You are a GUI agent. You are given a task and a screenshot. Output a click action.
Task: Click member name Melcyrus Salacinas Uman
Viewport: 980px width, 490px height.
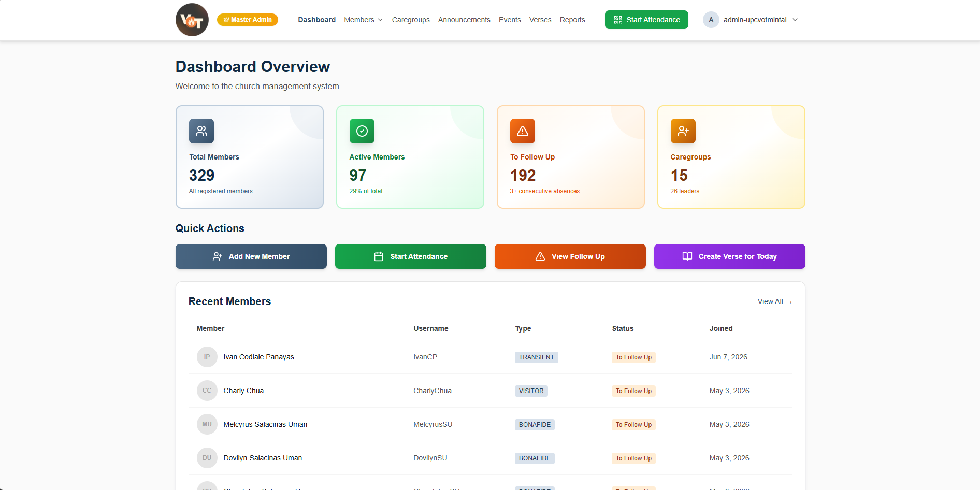tap(265, 424)
